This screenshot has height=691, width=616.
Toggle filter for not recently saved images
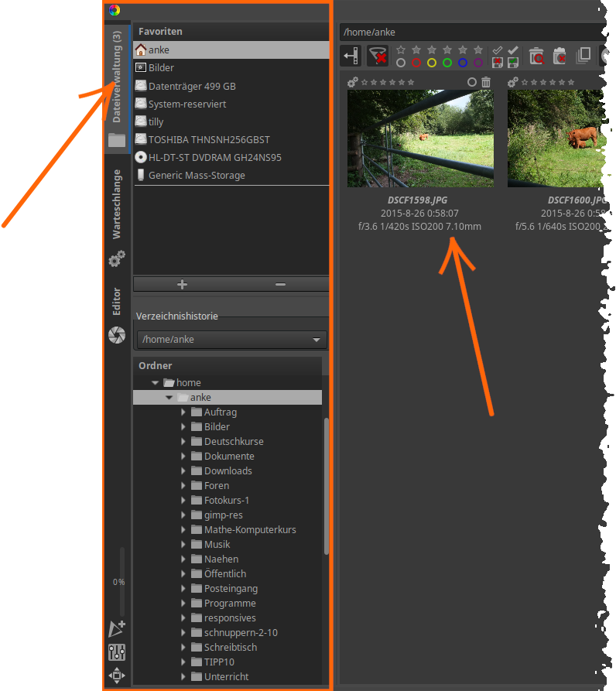point(498,63)
